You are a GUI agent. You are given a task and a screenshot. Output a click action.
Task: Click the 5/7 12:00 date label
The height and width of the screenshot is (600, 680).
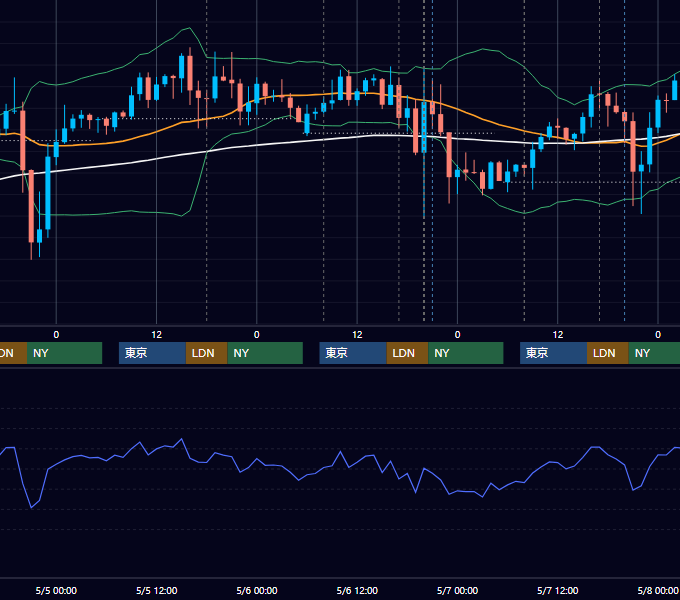(x=557, y=590)
